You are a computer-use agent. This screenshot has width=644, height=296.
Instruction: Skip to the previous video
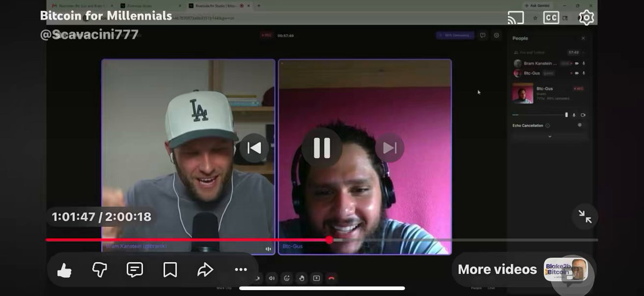pos(254,147)
